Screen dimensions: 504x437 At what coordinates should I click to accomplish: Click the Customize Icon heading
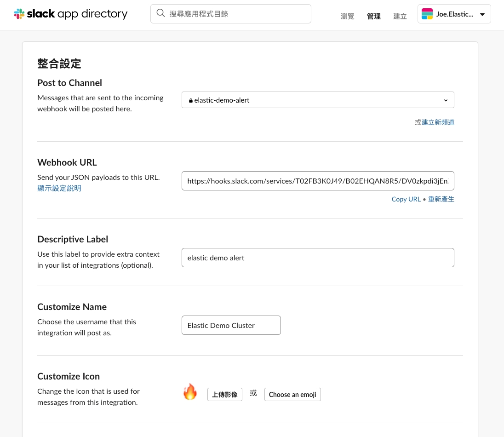point(69,376)
